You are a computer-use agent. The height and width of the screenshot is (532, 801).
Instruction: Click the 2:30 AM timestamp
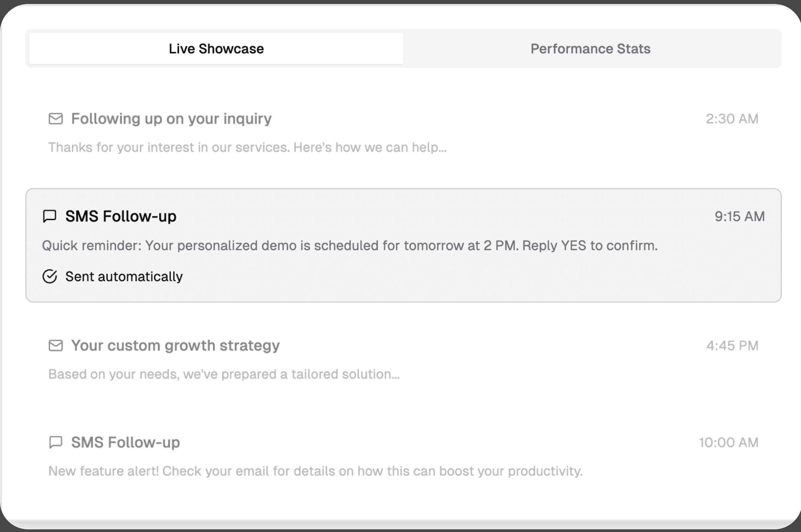pyautogui.click(x=732, y=119)
